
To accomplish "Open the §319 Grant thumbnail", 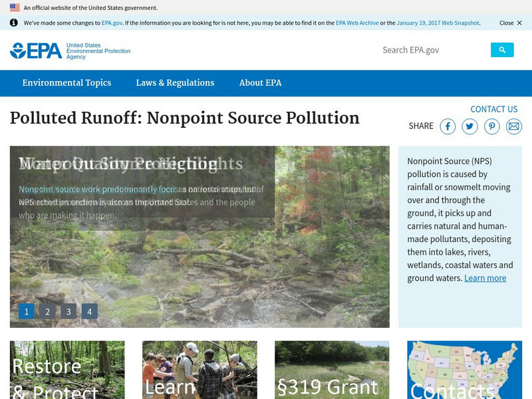I will pos(332,370).
